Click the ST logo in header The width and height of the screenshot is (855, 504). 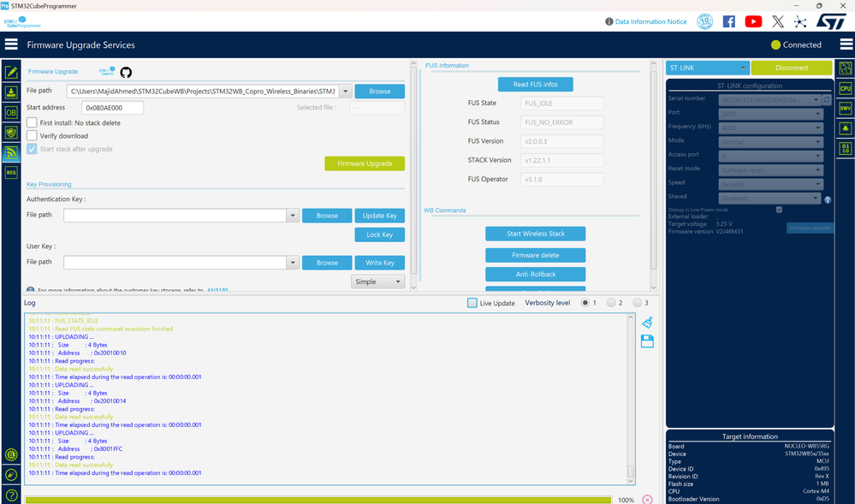point(830,21)
